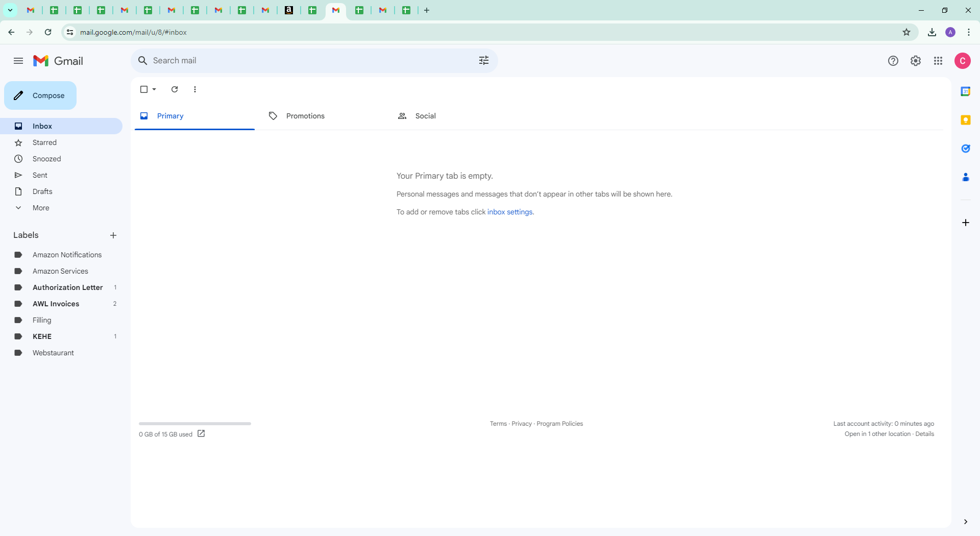This screenshot has width=980, height=536.
Task: Open Google Keep side panel
Action: 966,120
